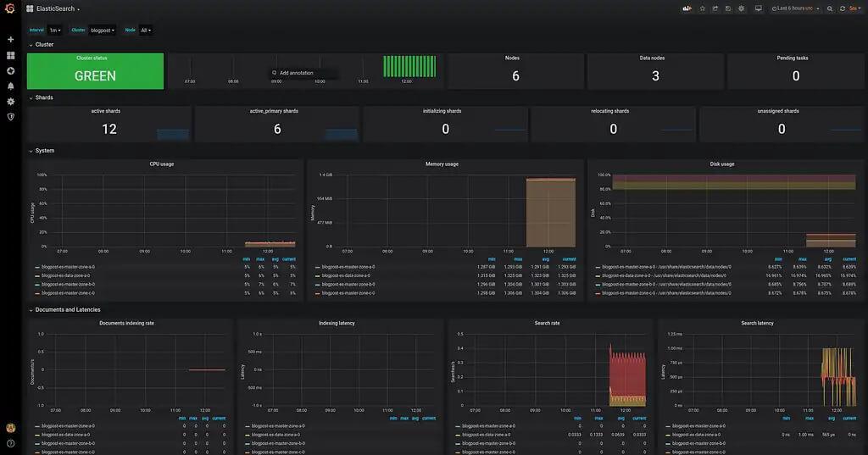Toggle blogpost-es-master-zone-a-0 series in Search latency legend
Image resolution: width=868 pixels, height=455 pixels.
pos(698,426)
